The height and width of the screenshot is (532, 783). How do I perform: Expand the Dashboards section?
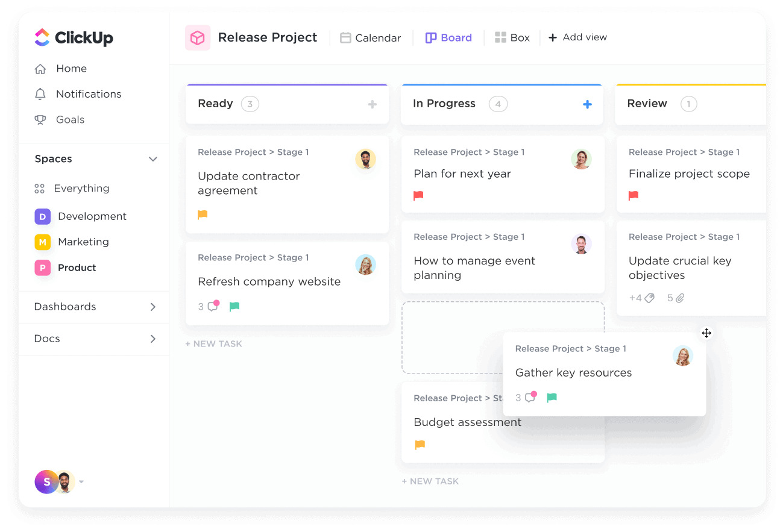pyautogui.click(x=153, y=307)
